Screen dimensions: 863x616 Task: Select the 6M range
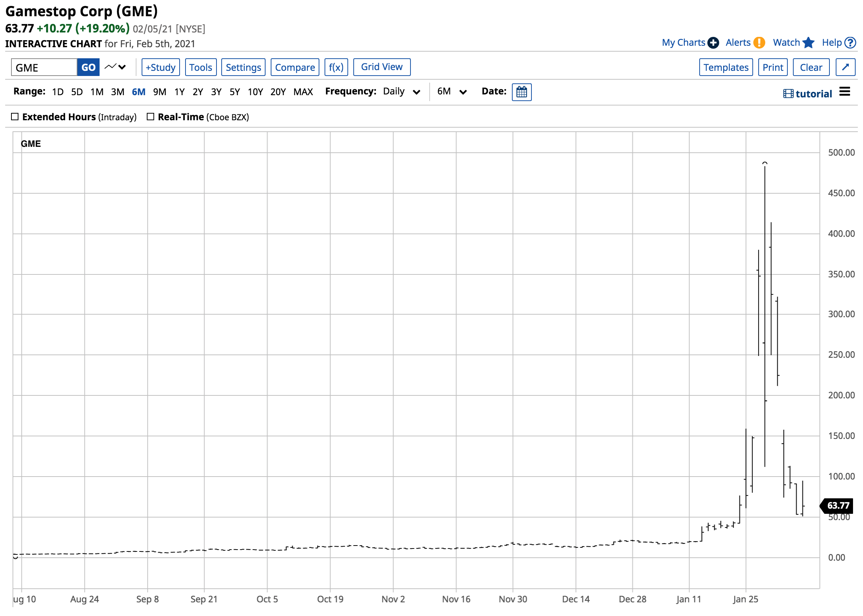[x=138, y=92]
